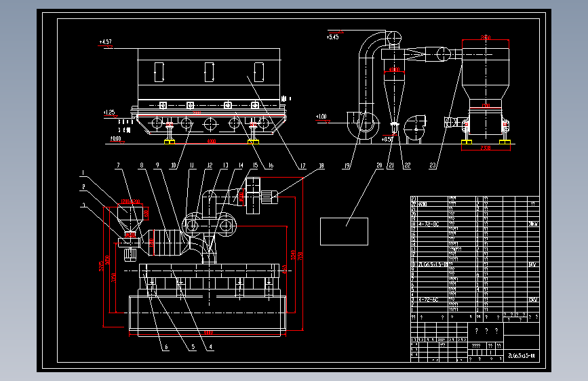This screenshot has width=588, height=381.
Task: Select leader callout number 15
Action: 256,165
